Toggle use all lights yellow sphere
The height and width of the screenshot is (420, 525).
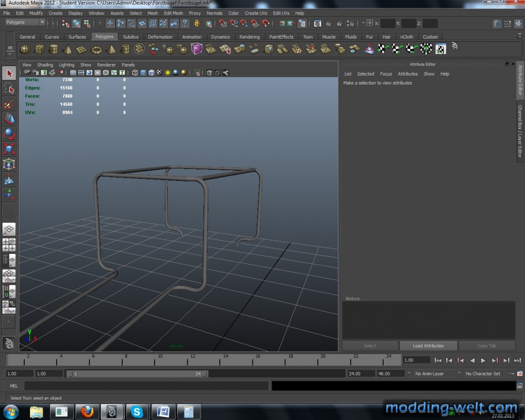168,73
